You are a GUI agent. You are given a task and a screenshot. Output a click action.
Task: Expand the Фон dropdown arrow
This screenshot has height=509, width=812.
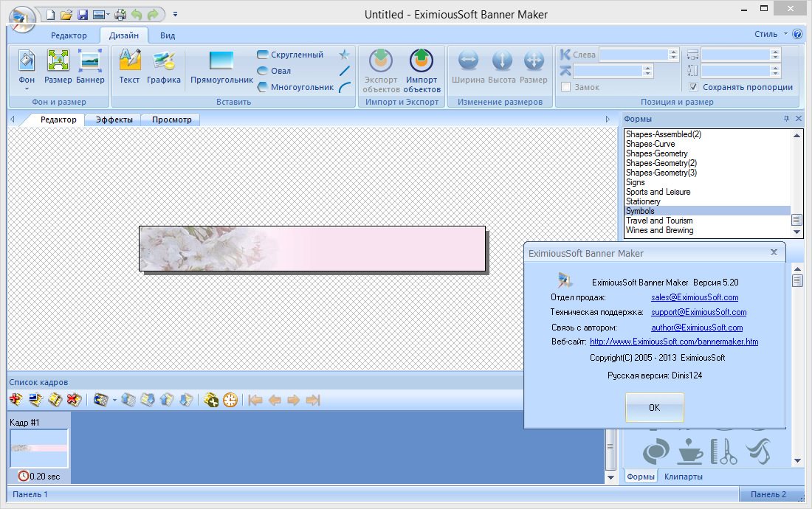pyautogui.click(x=27, y=89)
